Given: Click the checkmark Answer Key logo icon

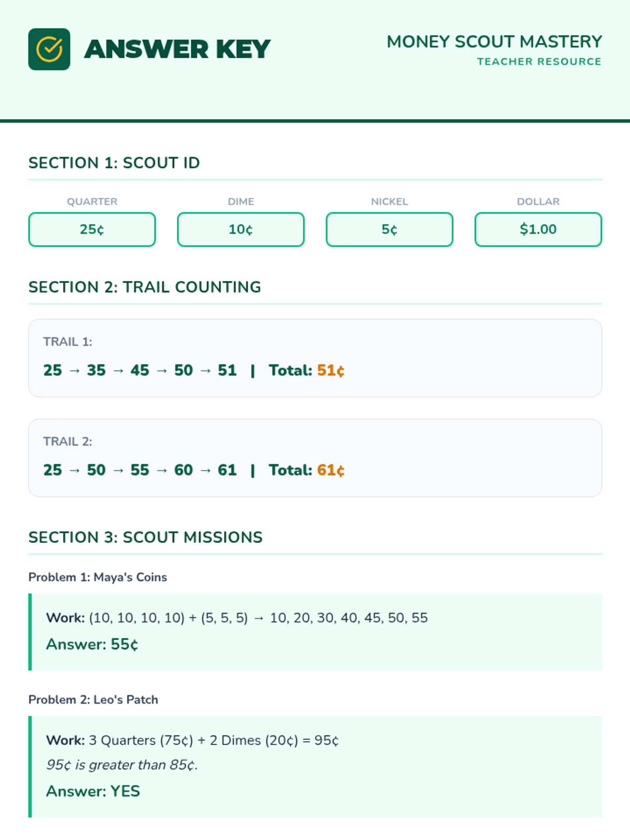Looking at the screenshot, I should (x=49, y=49).
